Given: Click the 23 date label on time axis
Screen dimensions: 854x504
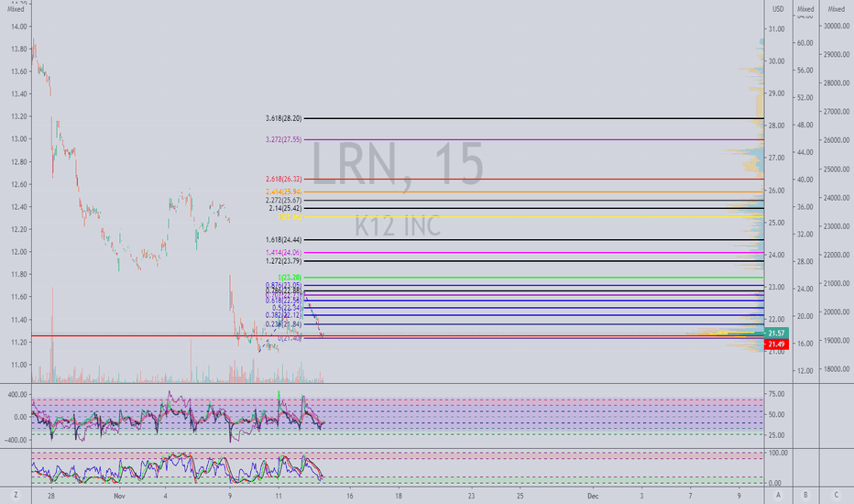Looking at the screenshot, I should pyautogui.click(x=471, y=496).
